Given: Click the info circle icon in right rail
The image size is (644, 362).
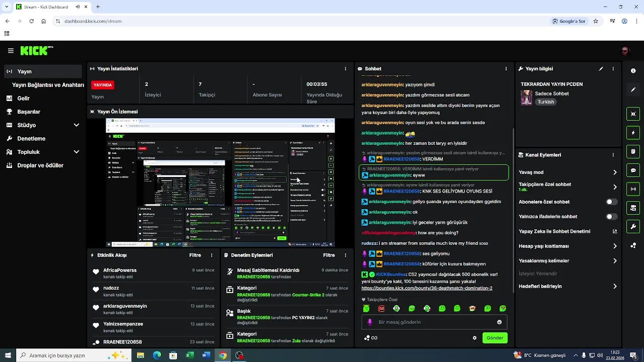Looking at the screenshot, I should (x=633, y=71).
